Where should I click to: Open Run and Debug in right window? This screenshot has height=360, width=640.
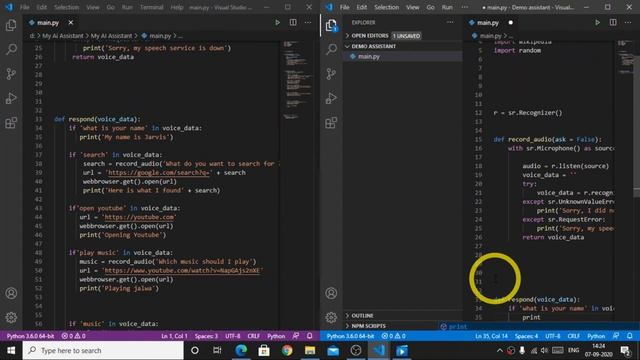331,98
